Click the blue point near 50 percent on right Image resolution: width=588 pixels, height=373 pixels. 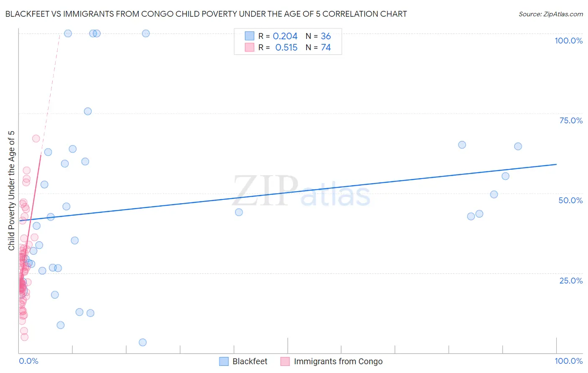494,194
